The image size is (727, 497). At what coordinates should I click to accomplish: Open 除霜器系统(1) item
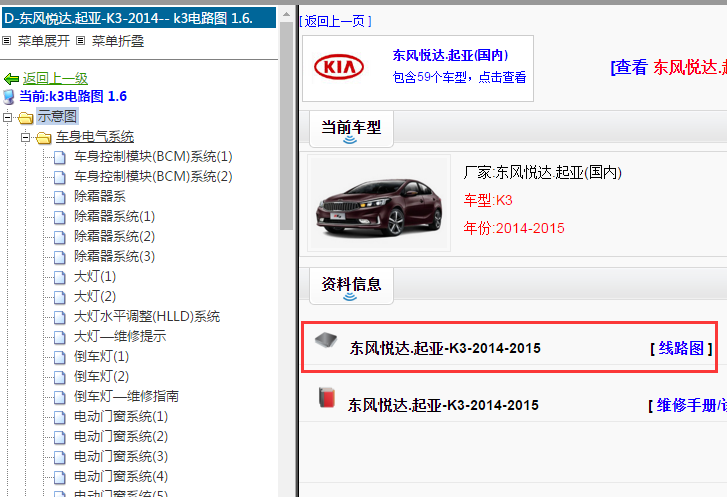pyautogui.click(x=114, y=217)
